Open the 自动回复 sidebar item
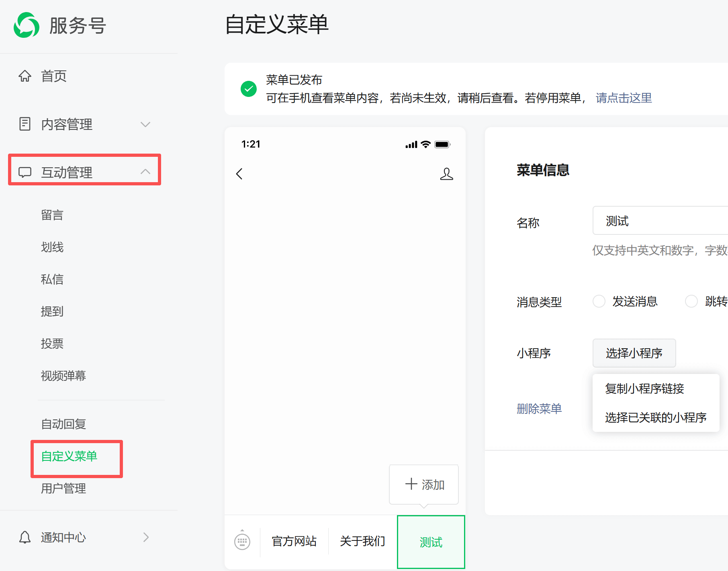 tap(63, 424)
